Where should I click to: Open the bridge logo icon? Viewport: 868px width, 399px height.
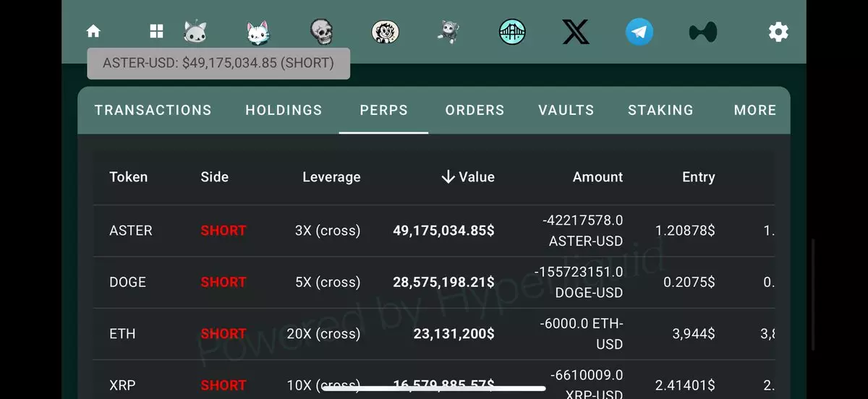coord(512,31)
